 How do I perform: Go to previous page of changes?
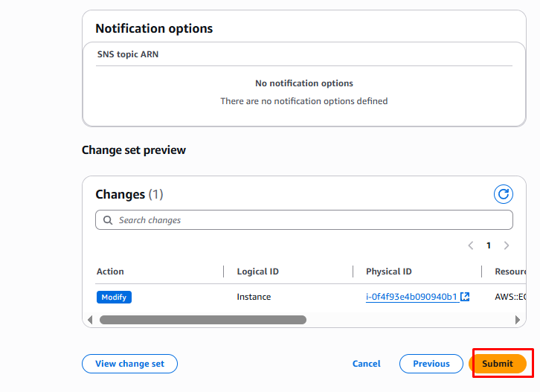click(x=471, y=245)
